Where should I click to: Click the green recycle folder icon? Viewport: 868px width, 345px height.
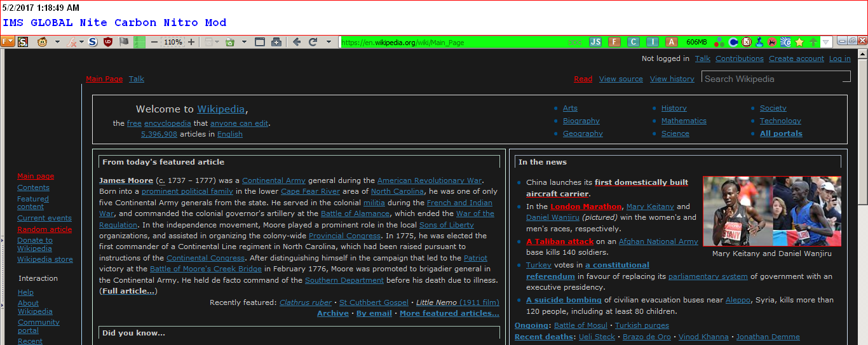229,42
